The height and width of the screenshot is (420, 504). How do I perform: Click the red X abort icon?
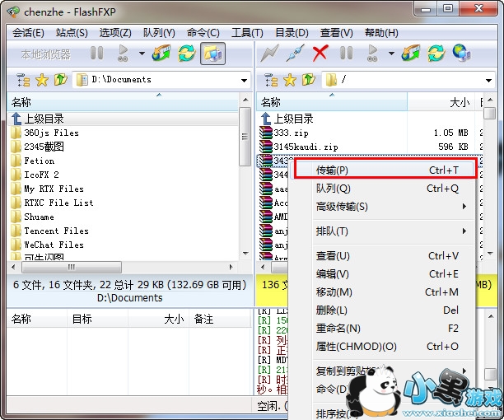pyautogui.click(x=320, y=53)
